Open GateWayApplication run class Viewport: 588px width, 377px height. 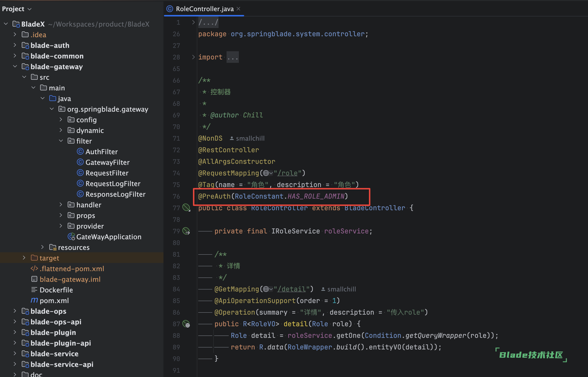[x=109, y=237]
